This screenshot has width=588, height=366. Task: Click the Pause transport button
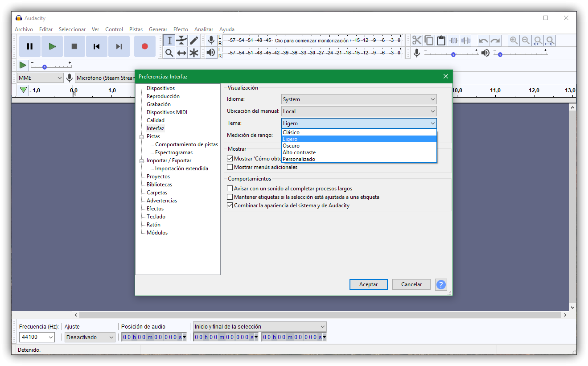coord(30,46)
